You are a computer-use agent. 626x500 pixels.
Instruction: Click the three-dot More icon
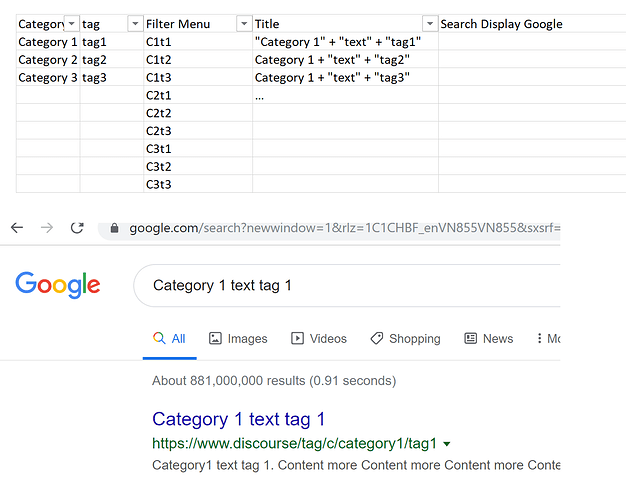[539, 338]
